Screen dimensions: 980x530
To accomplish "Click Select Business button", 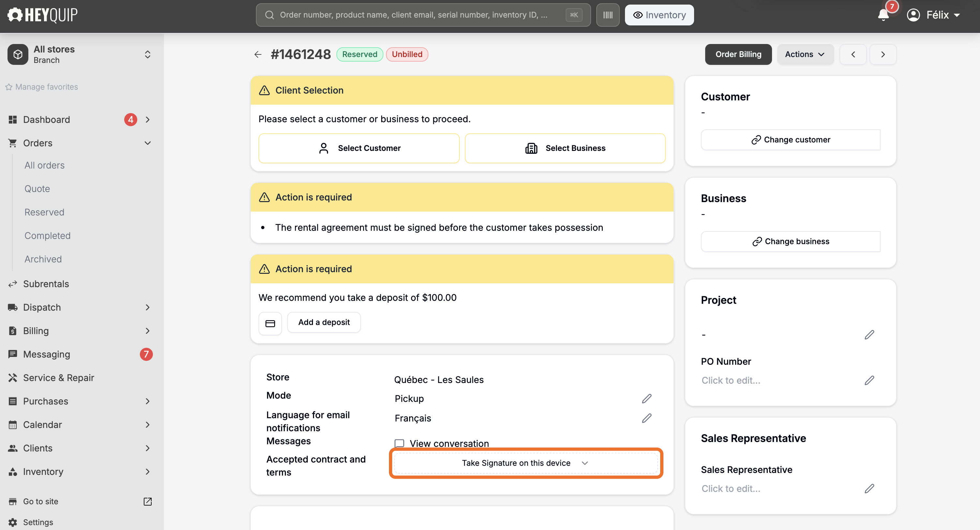I will tap(565, 148).
